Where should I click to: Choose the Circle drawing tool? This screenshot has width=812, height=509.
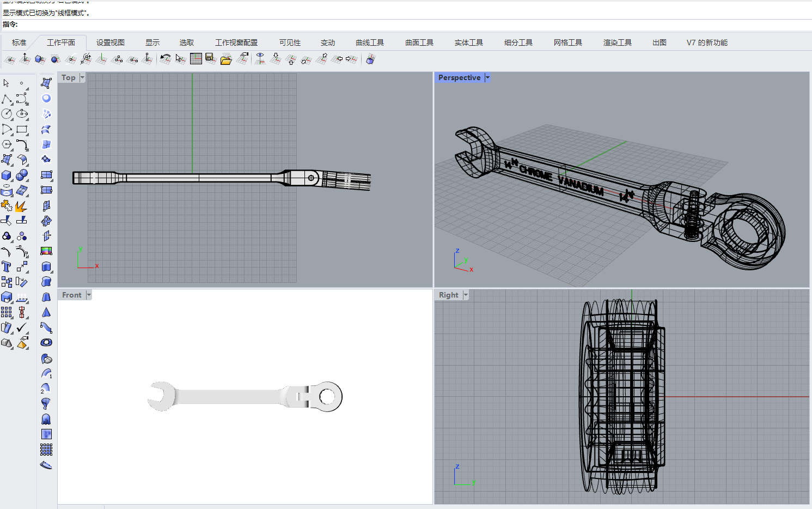point(7,114)
